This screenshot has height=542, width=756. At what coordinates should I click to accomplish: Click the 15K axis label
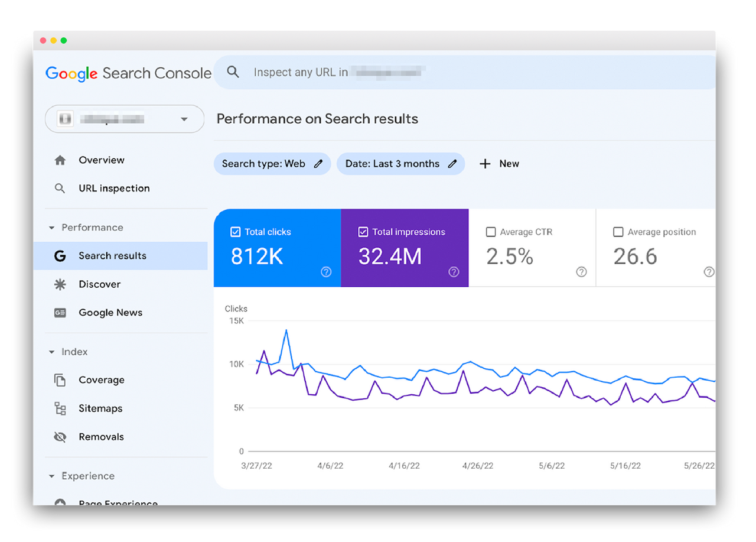pos(236,321)
